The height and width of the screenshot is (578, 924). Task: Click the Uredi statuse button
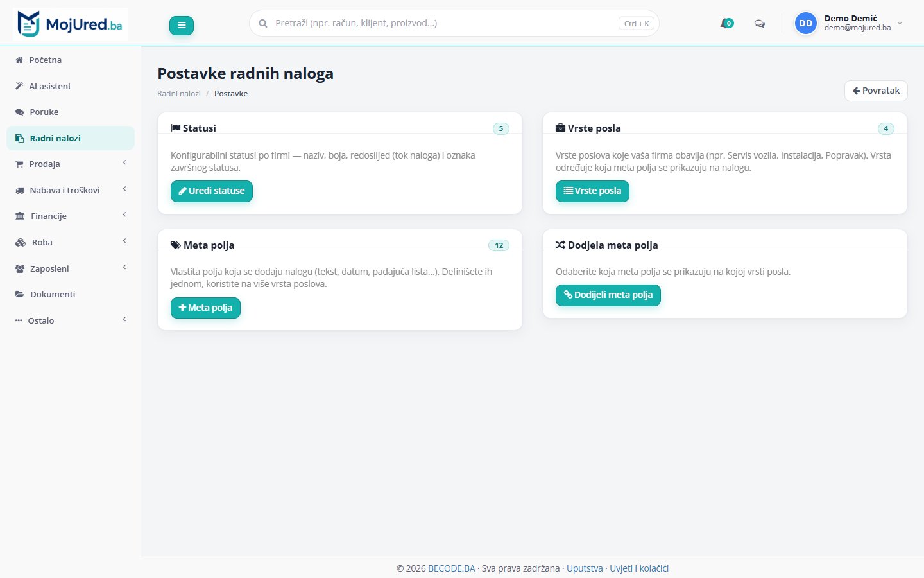(x=212, y=191)
